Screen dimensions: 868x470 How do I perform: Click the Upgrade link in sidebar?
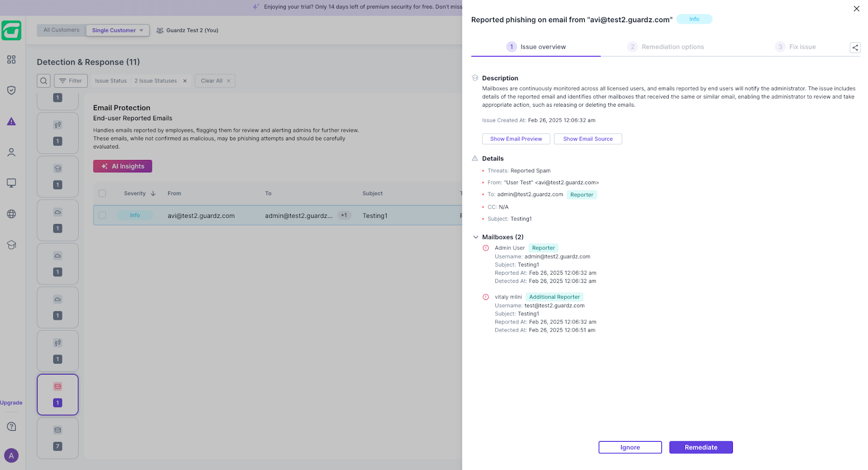coord(11,403)
